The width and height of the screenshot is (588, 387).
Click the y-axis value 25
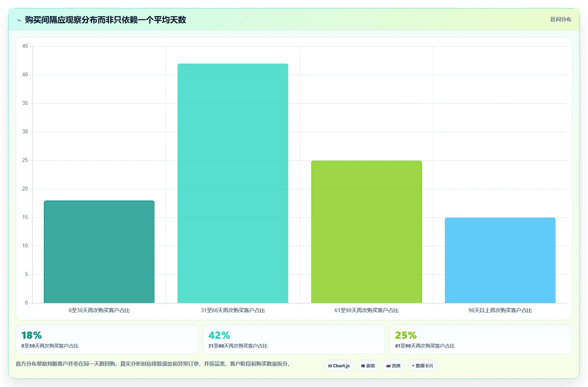tap(25, 160)
